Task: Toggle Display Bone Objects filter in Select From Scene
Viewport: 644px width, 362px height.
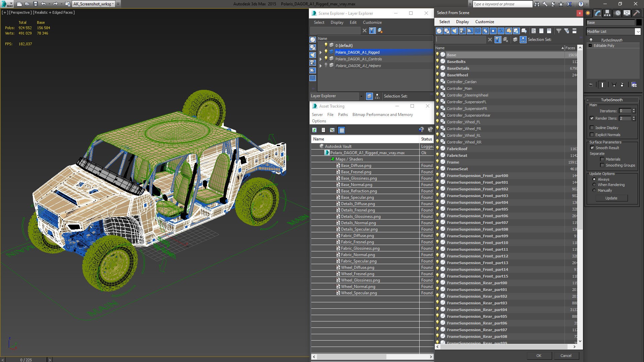Action: click(x=501, y=31)
